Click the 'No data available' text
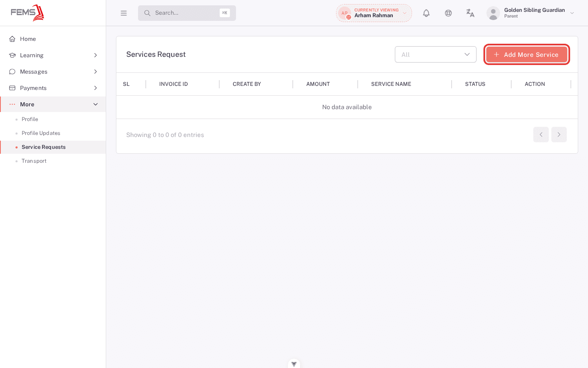 click(347, 107)
